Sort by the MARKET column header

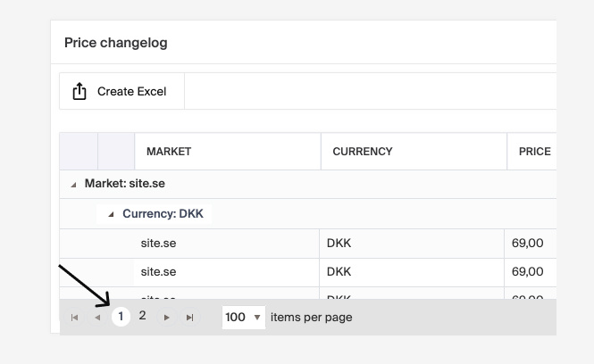169,152
